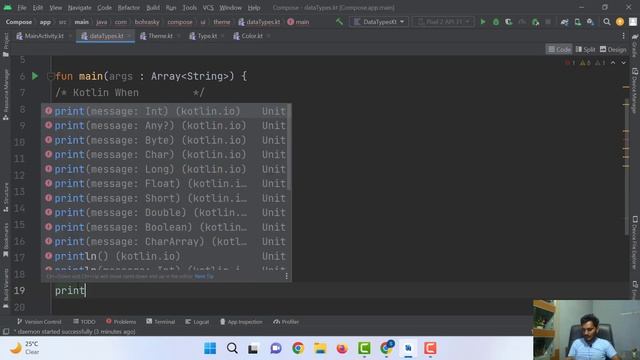This screenshot has height=360, width=640.
Task: Click the gutter run arrow beside fun main
Action: click(35, 76)
